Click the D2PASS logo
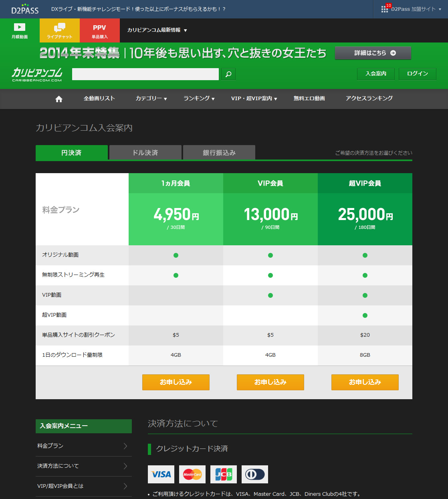This screenshot has height=499, width=448. click(25, 9)
